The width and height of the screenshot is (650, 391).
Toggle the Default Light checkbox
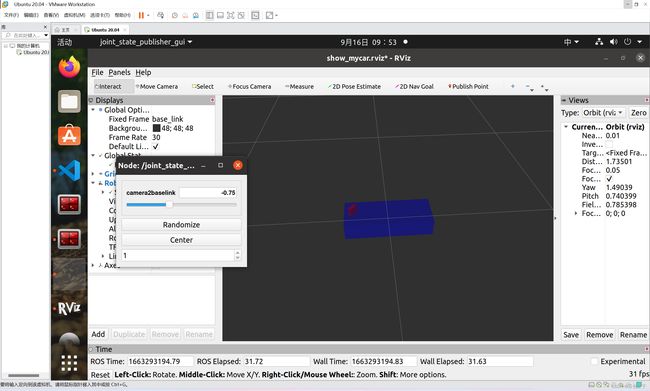click(155, 146)
